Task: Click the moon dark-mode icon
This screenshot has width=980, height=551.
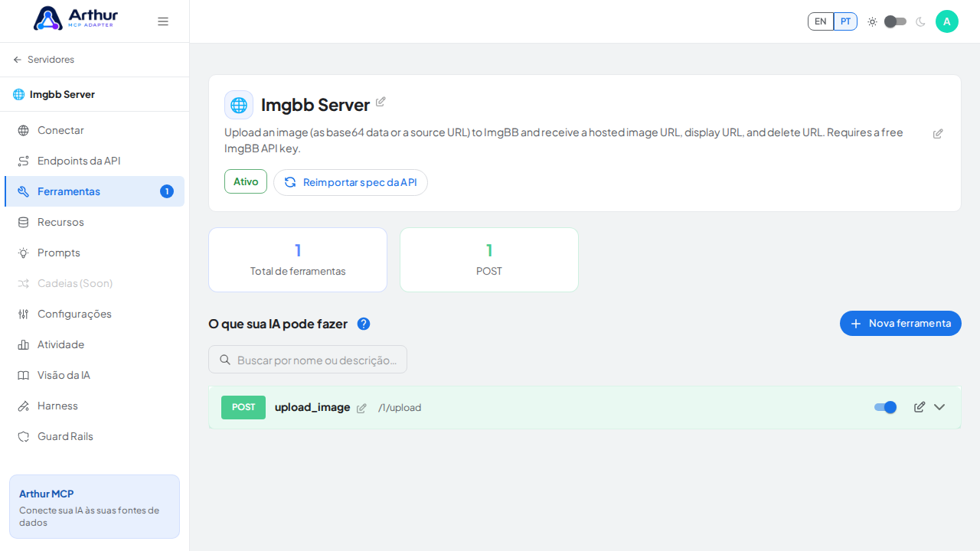Action: [920, 21]
